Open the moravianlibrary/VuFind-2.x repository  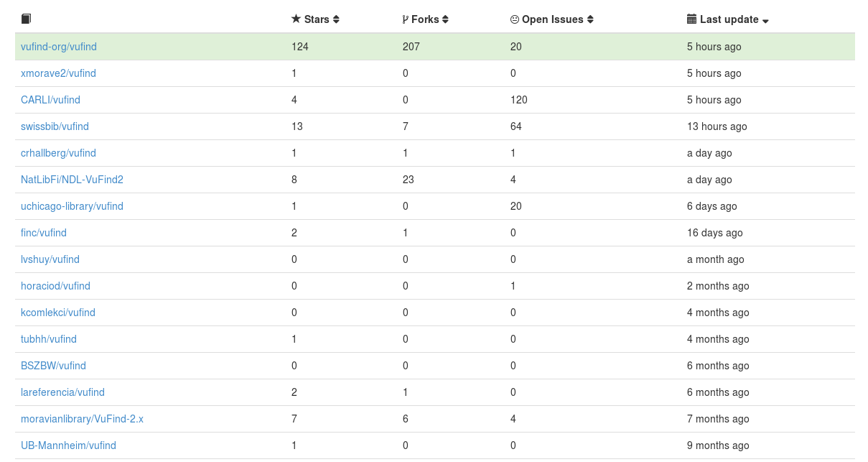(82, 419)
